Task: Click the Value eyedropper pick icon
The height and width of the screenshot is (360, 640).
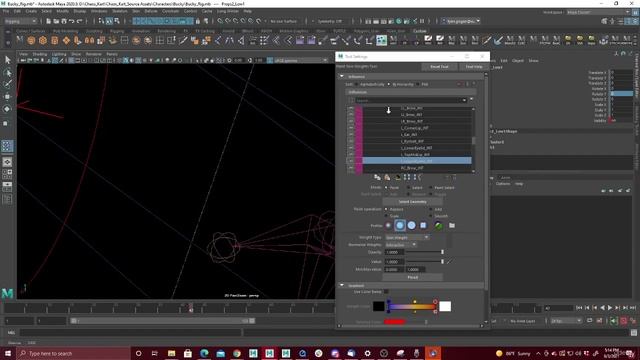Action: point(449,262)
